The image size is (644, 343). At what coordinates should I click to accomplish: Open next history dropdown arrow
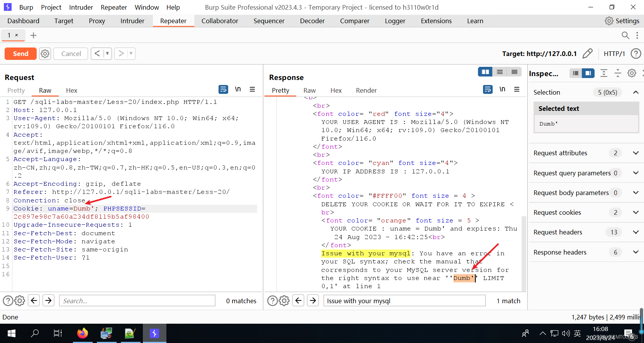click(x=131, y=53)
